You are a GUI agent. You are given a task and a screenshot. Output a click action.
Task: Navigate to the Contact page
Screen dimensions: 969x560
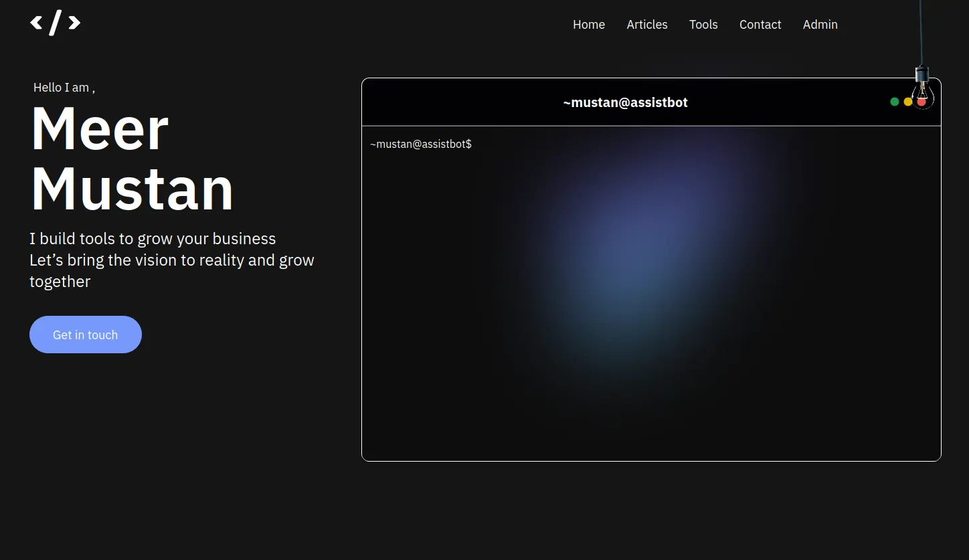760,25
